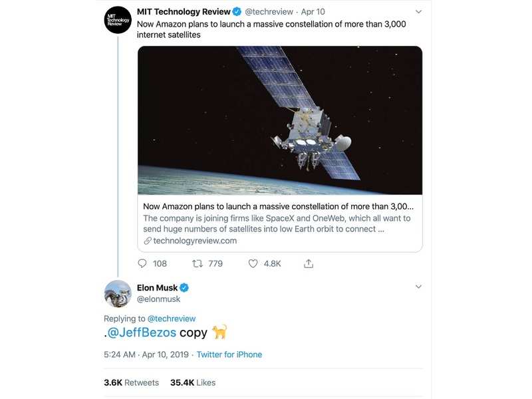Expand MIT Technology Review tweet options chevron
Viewport: 532px width, 399px height.
[418, 12]
